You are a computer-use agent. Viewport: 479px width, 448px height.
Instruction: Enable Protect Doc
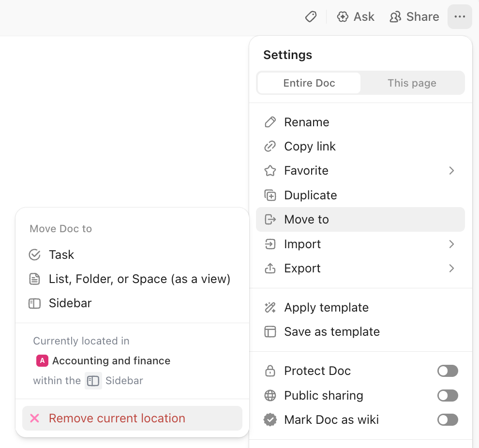click(x=447, y=371)
